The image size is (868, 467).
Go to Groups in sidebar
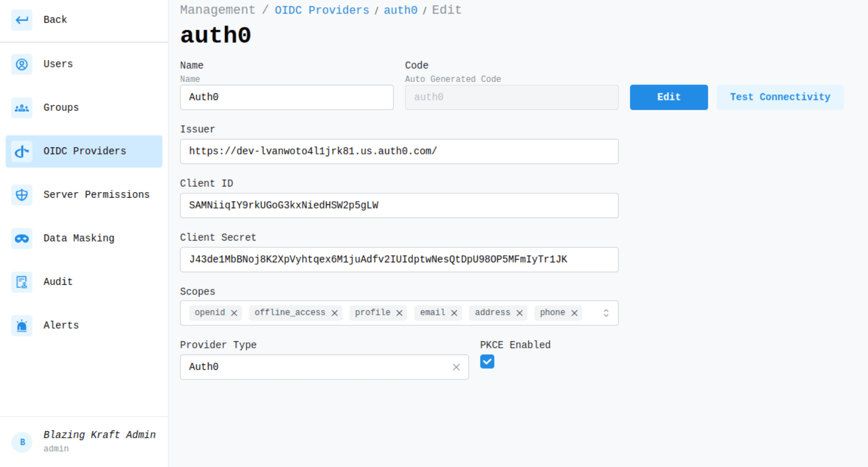pyautogui.click(x=84, y=108)
